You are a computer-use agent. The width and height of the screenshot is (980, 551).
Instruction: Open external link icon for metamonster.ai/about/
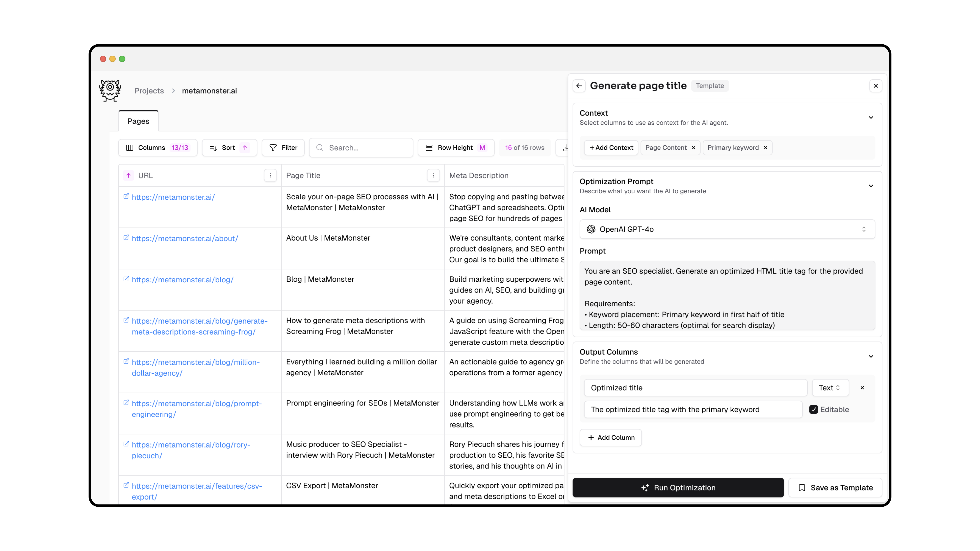point(126,238)
